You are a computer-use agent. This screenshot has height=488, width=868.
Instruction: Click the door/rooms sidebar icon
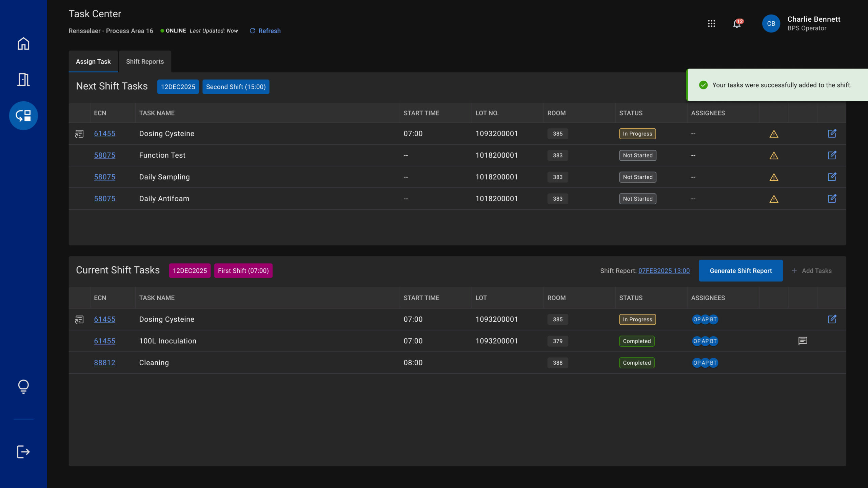coord(23,80)
